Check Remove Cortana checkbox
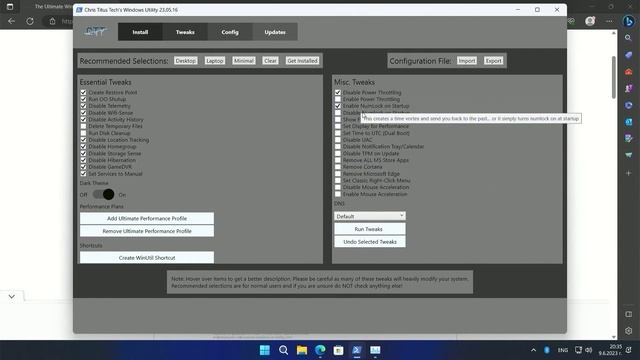 (x=338, y=167)
